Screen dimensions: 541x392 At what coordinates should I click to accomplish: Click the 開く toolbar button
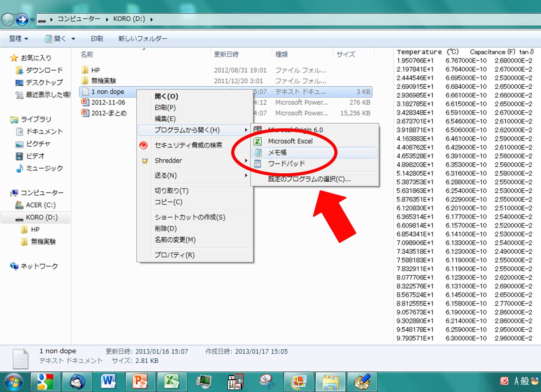[55, 38]
